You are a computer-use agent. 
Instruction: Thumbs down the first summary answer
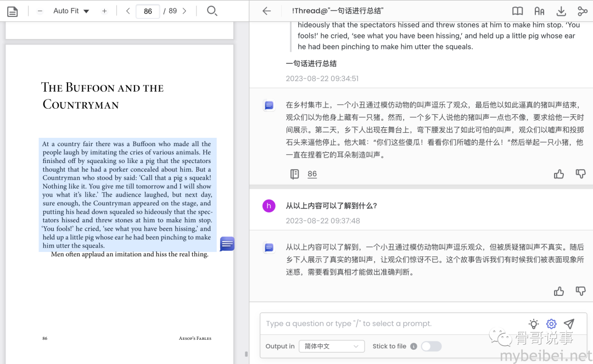[x=580, y=174]
